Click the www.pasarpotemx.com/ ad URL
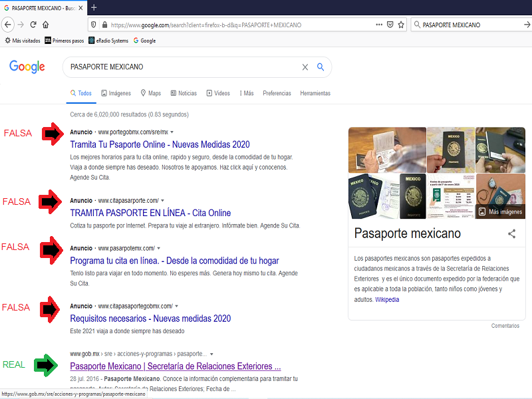 pyautogui.click(x=126, y=248)
